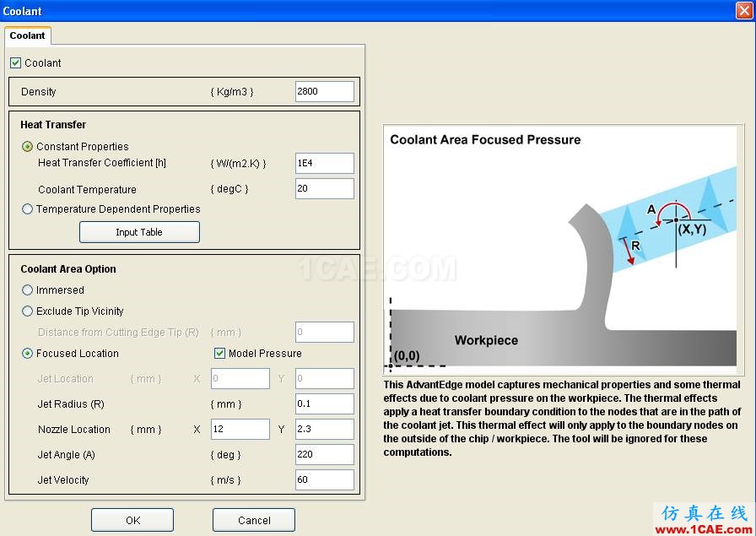Click the Jet Velocity input field
The height and width of the screenshot is (536, 756).
click(x=325, y=479)
